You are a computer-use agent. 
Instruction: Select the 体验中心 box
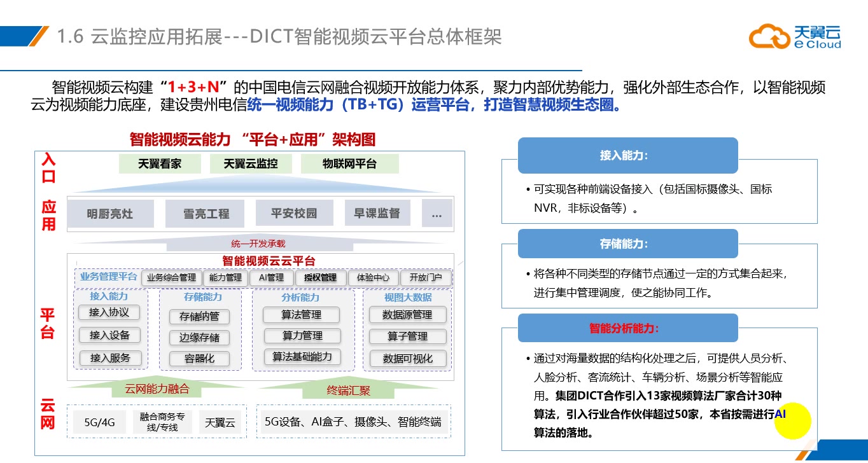[374, 278]
